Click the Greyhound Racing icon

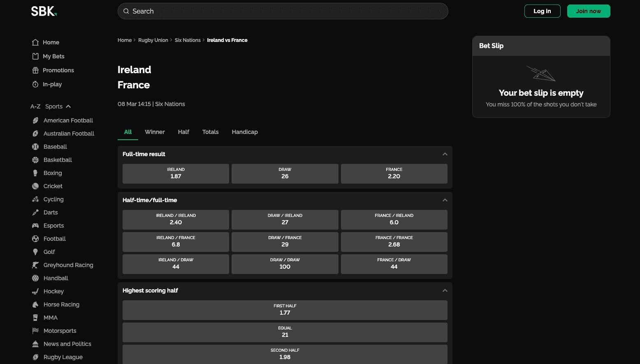35,265
